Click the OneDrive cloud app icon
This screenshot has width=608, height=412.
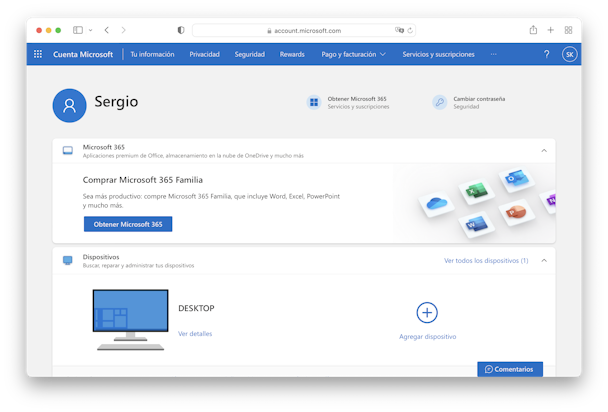click(x=436, y=203)
